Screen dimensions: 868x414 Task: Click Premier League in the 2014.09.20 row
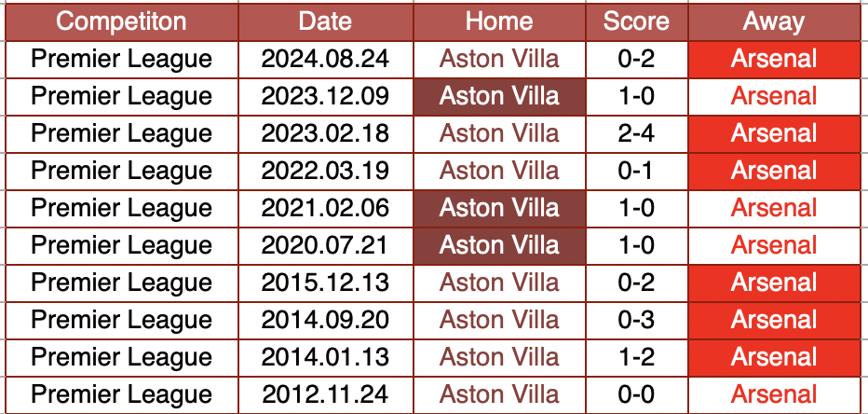coord(121,321)
